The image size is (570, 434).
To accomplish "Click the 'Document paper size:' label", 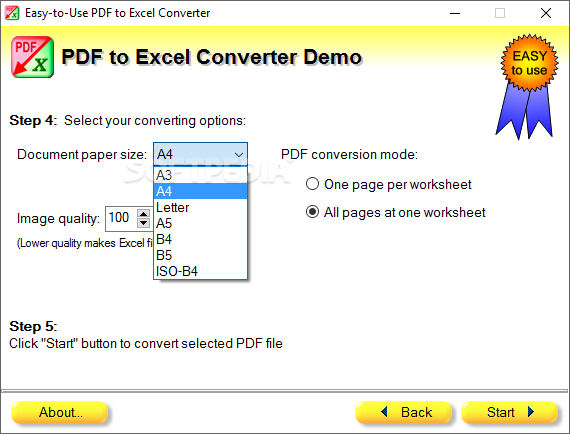I will pos(82,154).
